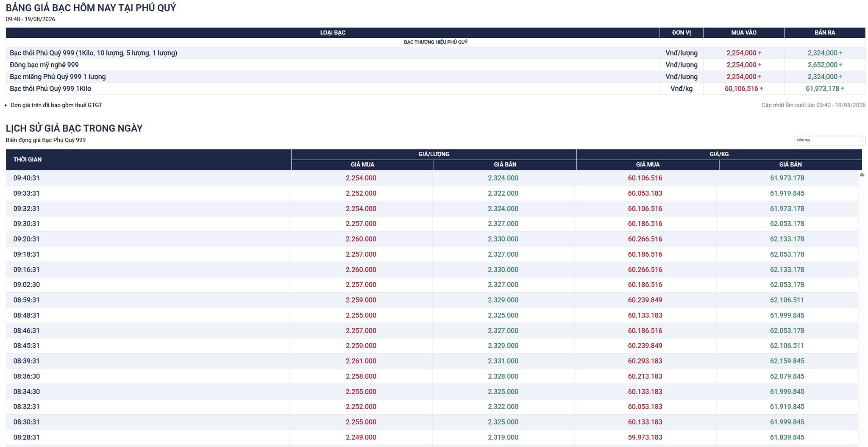Click the sell price "2,652,000"
868x447 pixels.
[822, 65]
